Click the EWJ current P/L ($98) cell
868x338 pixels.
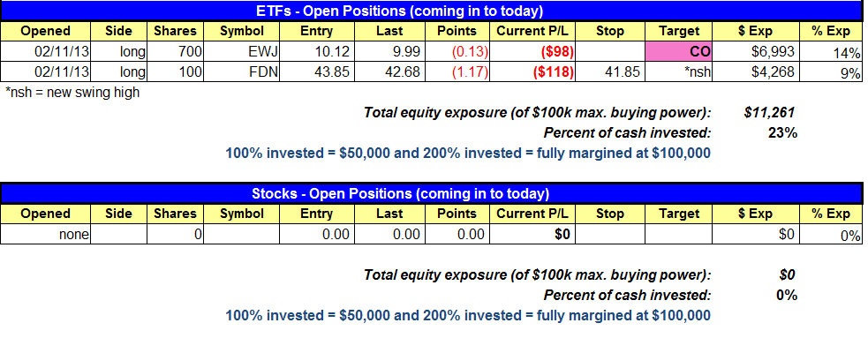point(534,53)
